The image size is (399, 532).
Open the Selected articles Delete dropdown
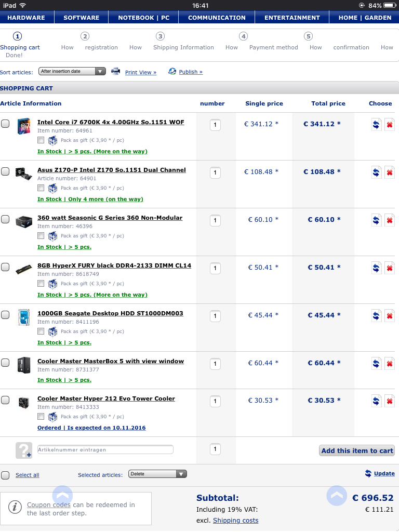157,474
